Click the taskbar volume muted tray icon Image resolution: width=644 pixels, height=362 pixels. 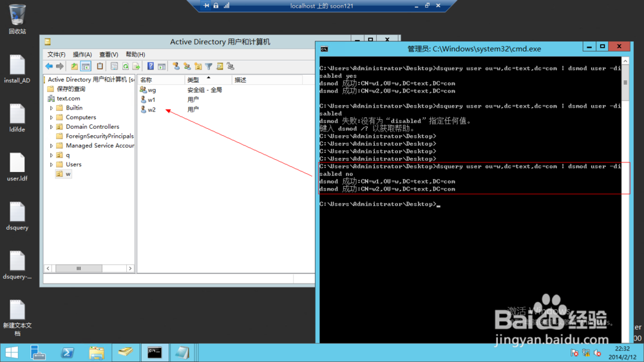tap(598, 353)
